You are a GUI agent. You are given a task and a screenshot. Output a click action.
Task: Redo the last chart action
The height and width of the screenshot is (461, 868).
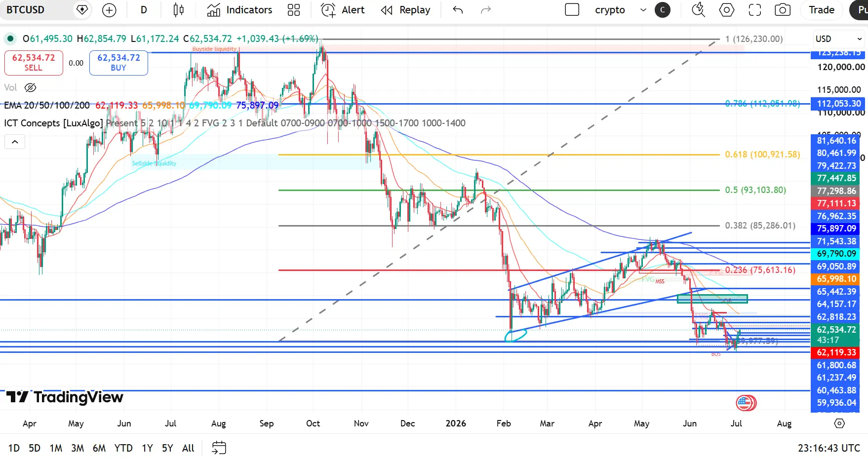click(x=486, y=10)
